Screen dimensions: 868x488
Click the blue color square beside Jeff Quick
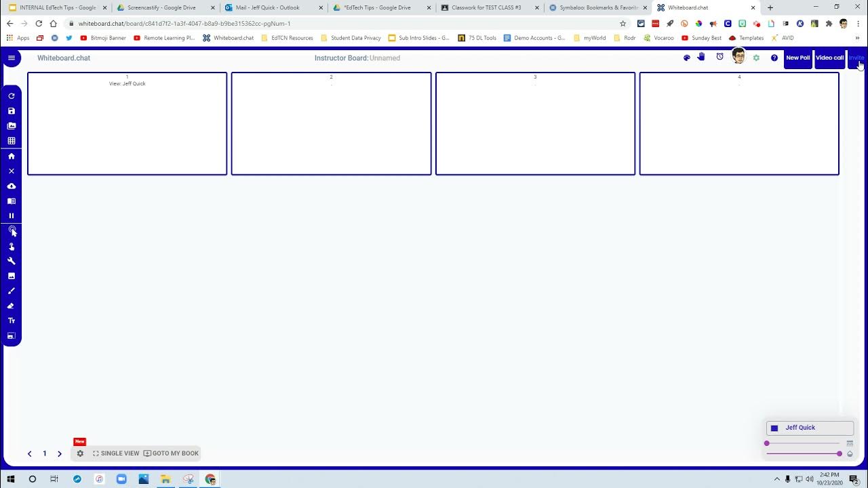[774, 428]
